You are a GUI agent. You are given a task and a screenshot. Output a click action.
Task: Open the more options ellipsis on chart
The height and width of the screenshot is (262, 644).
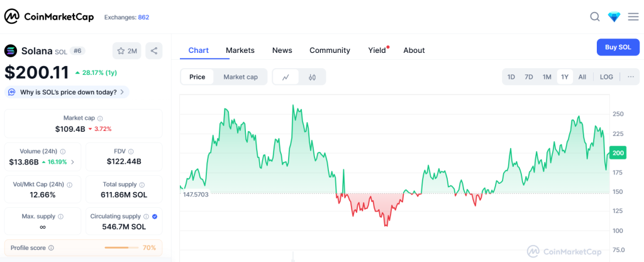(x=631, y=77)
